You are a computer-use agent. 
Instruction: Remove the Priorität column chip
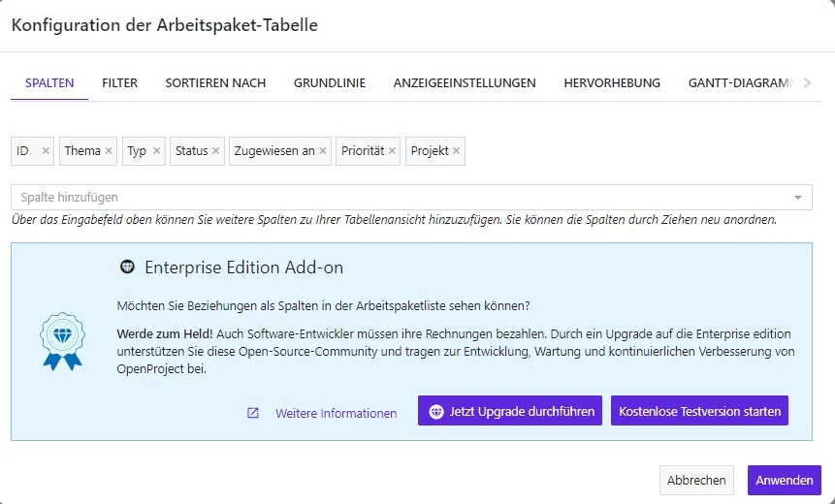click(x=392, y=151)
